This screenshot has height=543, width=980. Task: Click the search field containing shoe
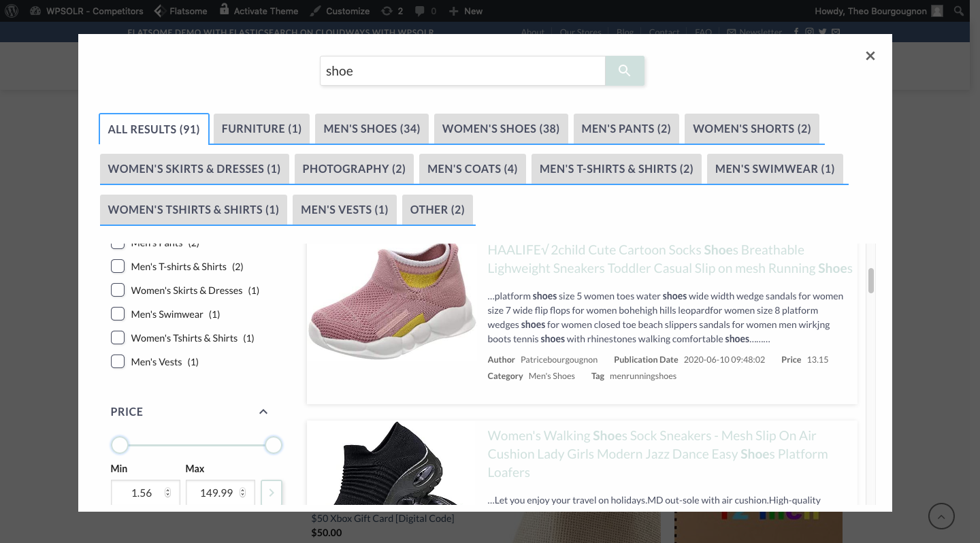(463, 71)
